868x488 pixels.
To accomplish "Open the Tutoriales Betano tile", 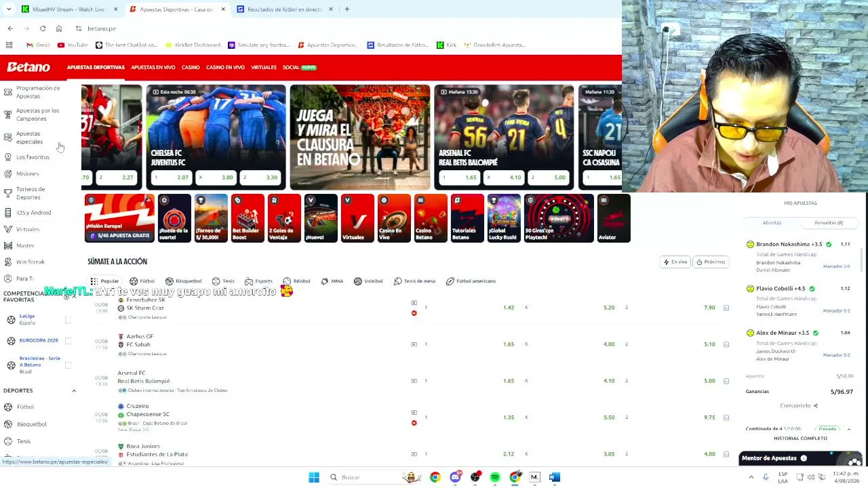I will coord(467,218).
